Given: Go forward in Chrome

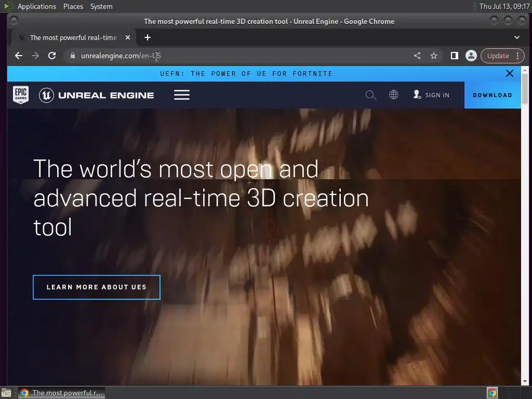Looking at the screenshot, I should coord(35,56).
